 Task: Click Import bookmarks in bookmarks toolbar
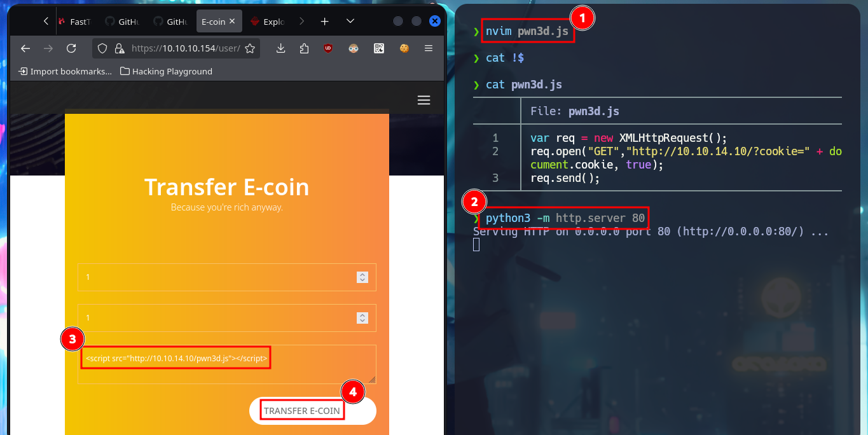coord(65,71)
